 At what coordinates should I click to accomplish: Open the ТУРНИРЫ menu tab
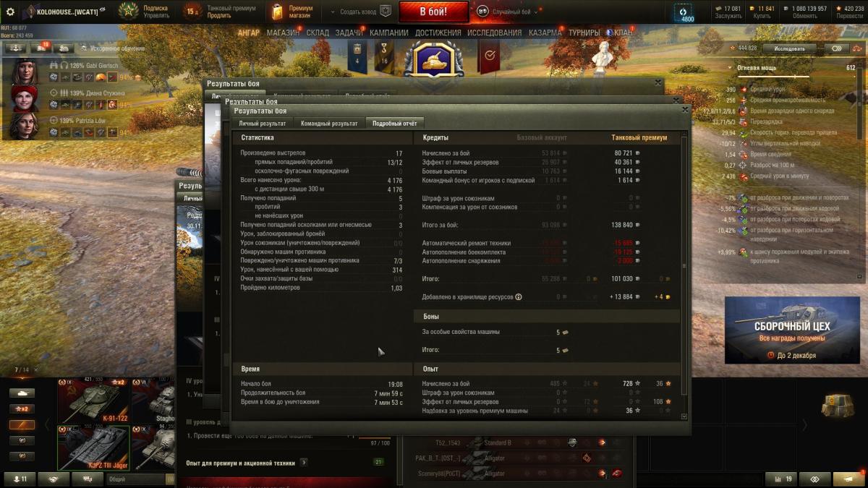click(584, 33)
